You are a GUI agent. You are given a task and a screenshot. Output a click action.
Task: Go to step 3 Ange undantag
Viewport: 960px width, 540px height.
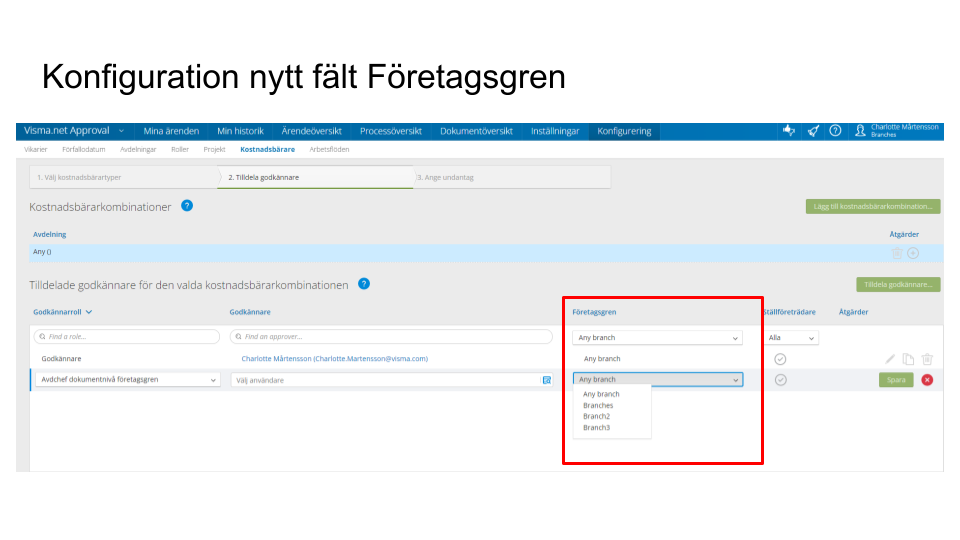point(512,178)
